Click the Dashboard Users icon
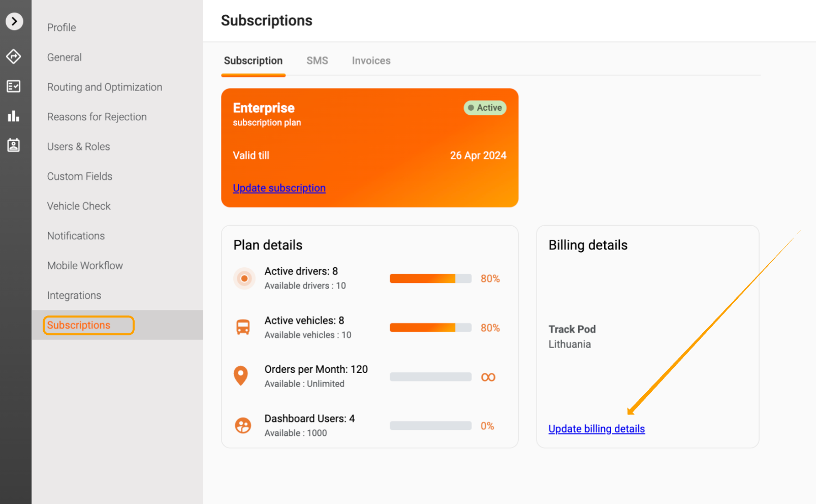Image resolution: width=816 pixels, height=504 pixels. click(x=243, y=425)
